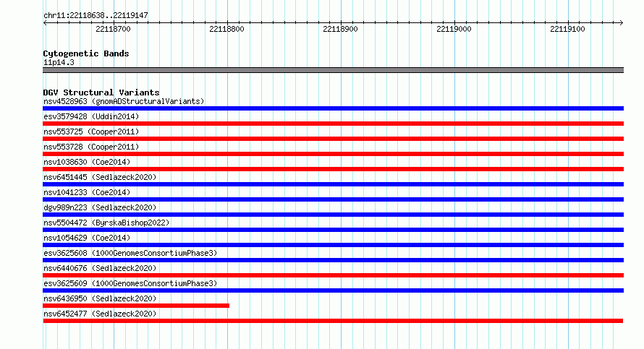Click red bar beneath nsv6440676
Screen dimensions: 644x349
pyautogui.click(x=333, y=275)
